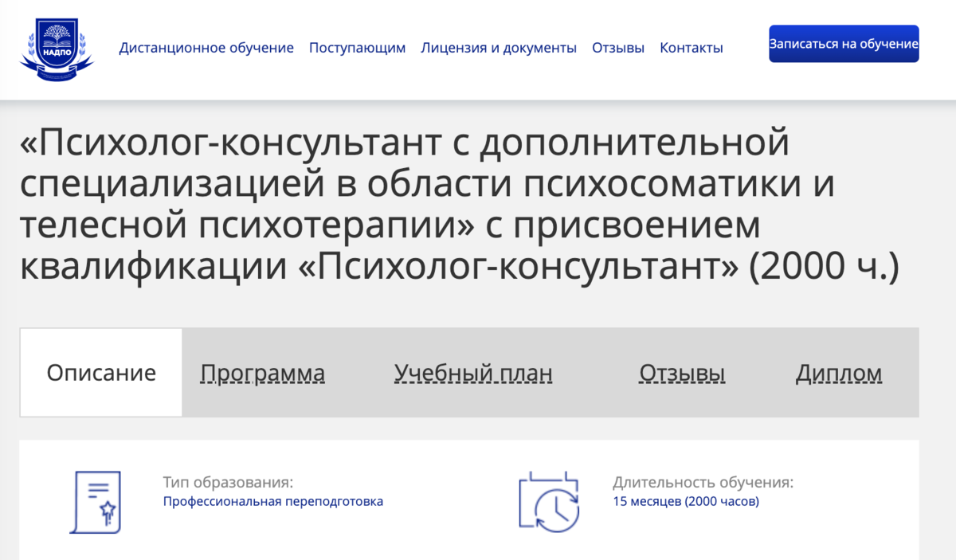Switch to the Отзывы tab
Viewport: 956px width, 560px height.
(682, 373)
